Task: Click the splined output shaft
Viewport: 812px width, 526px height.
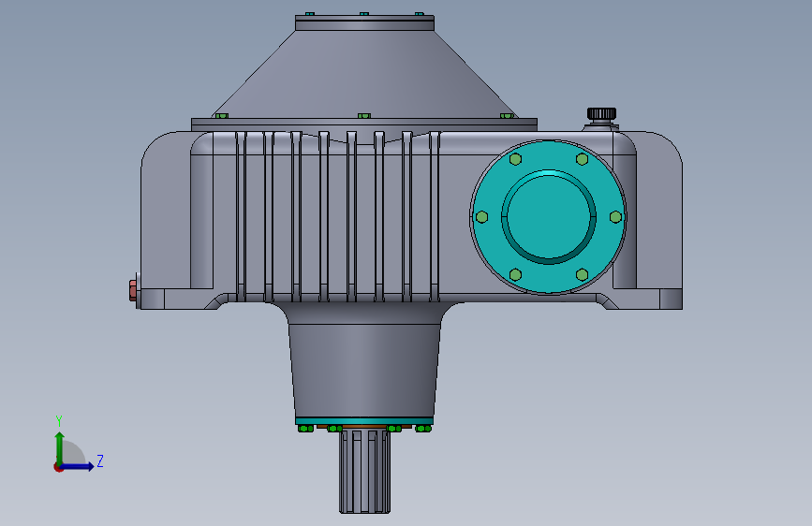Action: (x=365, y=471)
